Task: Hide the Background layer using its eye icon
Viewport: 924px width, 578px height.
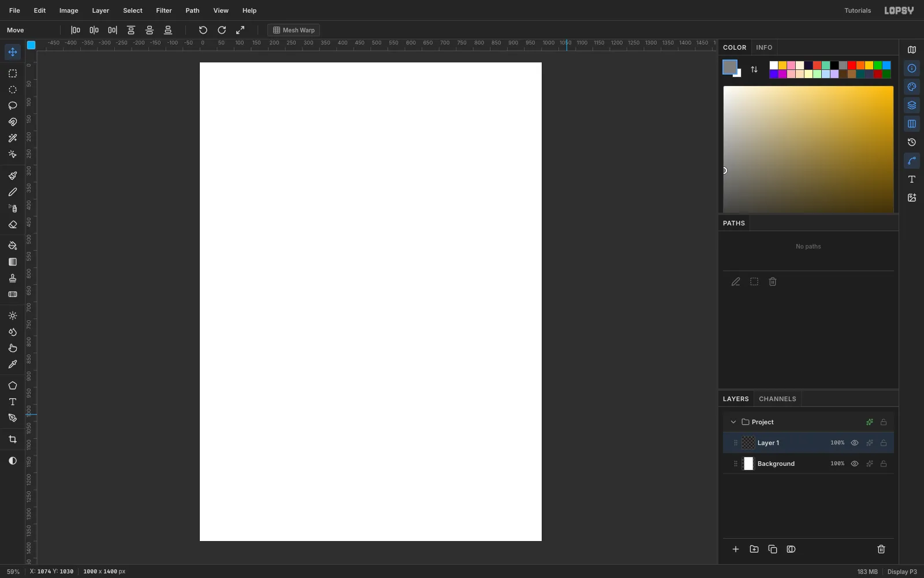Action: pyautogui.click(x=855, y=464)
